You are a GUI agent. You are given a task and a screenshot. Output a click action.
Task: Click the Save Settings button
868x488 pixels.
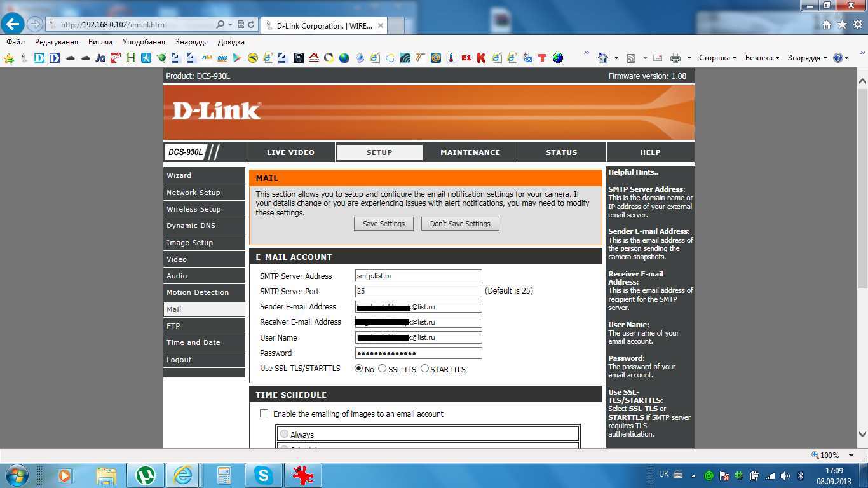tap(384, 224)
